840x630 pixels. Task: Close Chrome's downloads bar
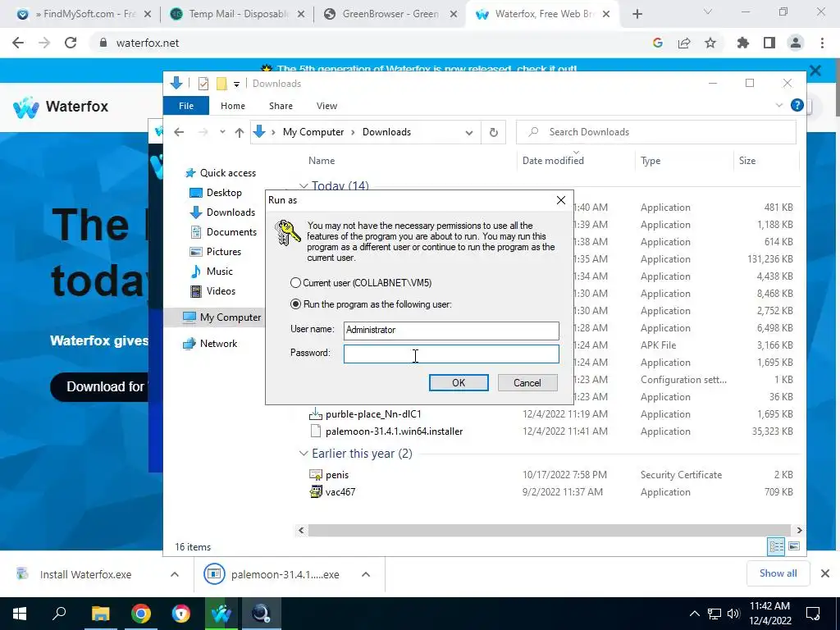pos(825,573)
